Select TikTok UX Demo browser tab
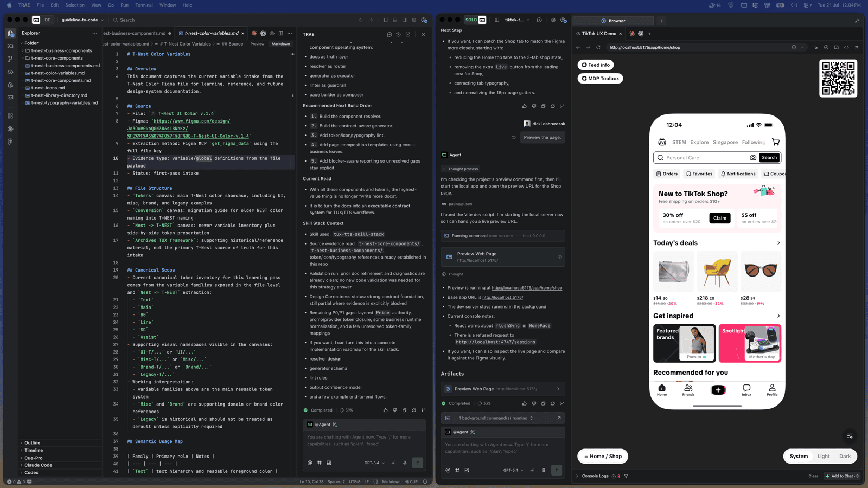Screen dimensions: 868x488 [x=599, y=34]
